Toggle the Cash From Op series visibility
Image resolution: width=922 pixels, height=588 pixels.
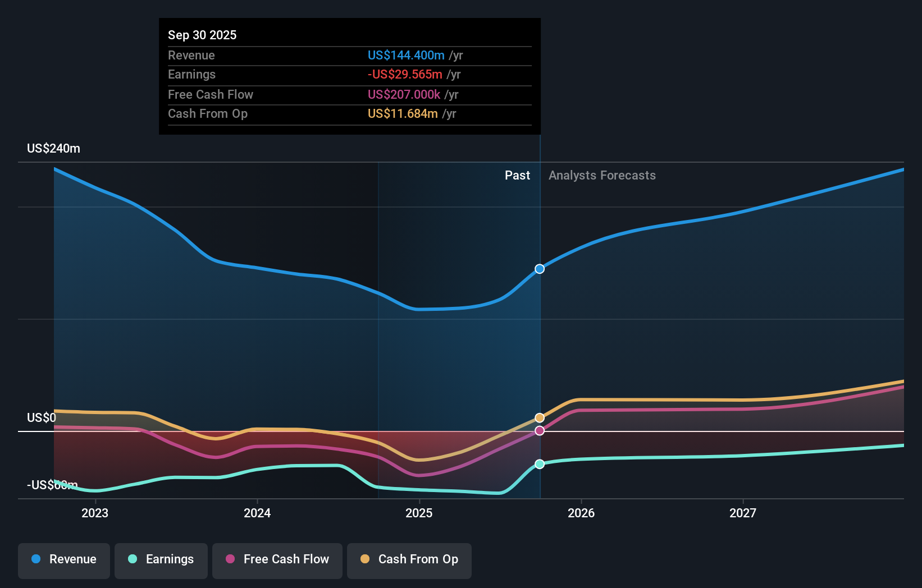pos(409,559)
